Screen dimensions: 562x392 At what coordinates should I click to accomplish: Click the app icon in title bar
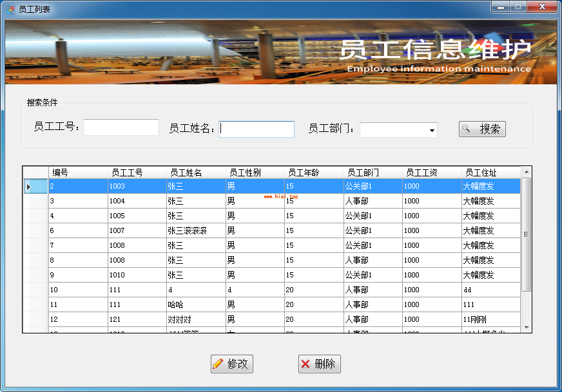click(x=10, y=9)
